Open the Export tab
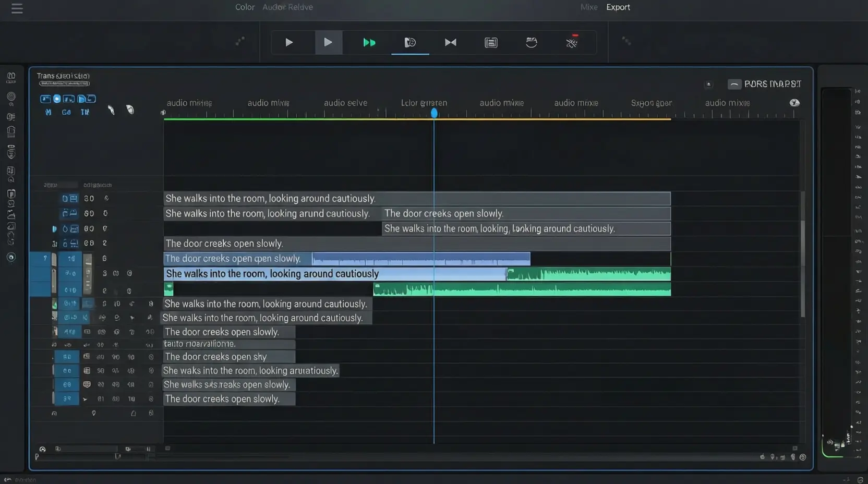The width and height of the screenshot is (868, 484). tap(618, 7)
